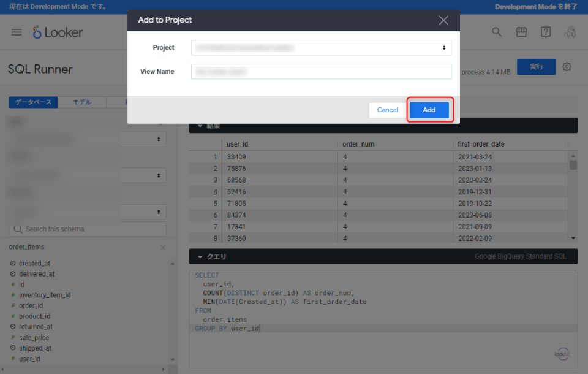Click the Looker logo
Image resolution: width=588 pixels, height=374 pixels.
click(58, 32)
